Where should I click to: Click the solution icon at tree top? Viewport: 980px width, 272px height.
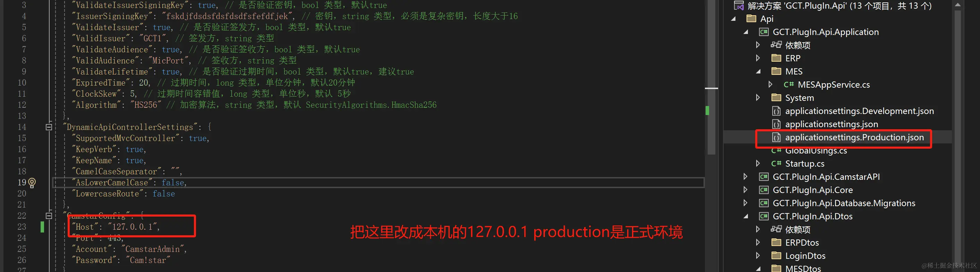click(x=739, y=6)
